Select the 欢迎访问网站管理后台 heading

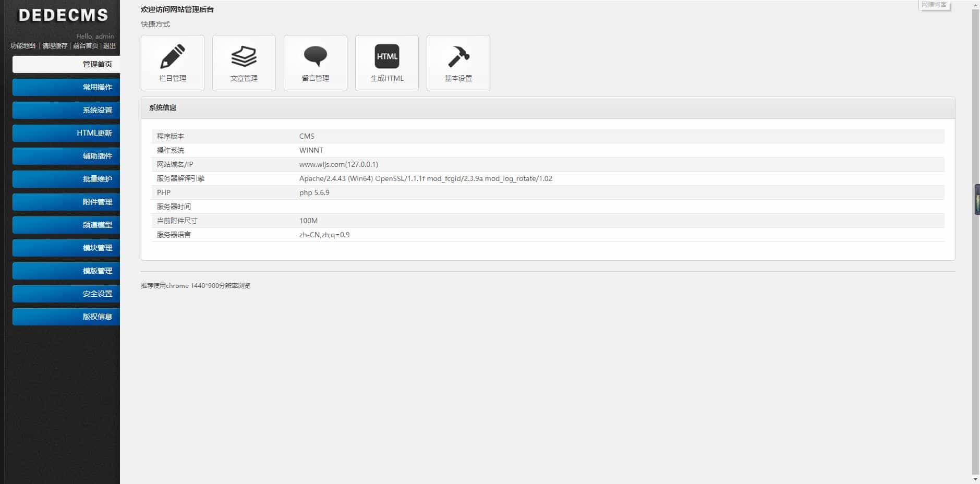point(177,9)
